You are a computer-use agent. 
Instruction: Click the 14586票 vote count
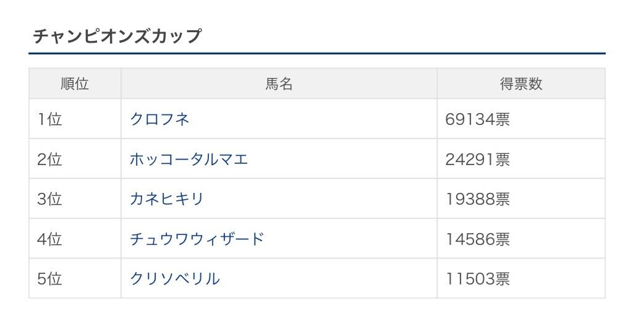coord(478,239)
